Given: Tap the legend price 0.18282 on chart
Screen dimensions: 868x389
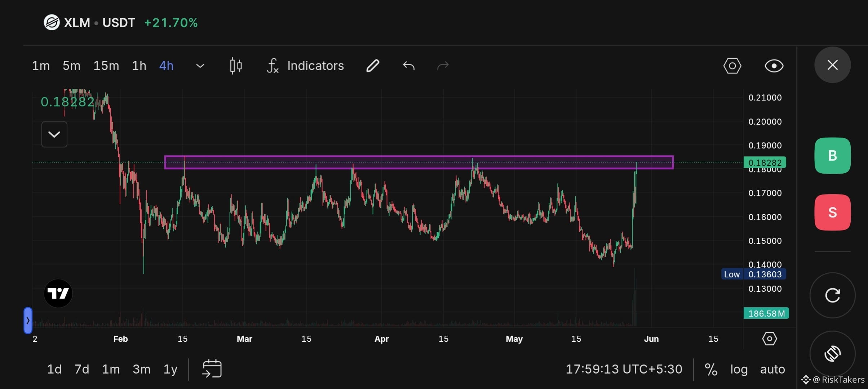Looking at the screenshot, I should click(67, 102).
